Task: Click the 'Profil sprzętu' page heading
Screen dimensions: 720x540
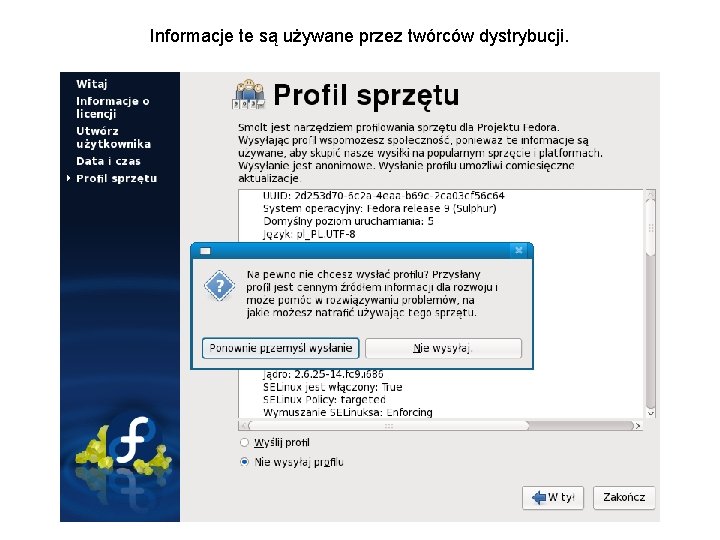Action: 366,96
